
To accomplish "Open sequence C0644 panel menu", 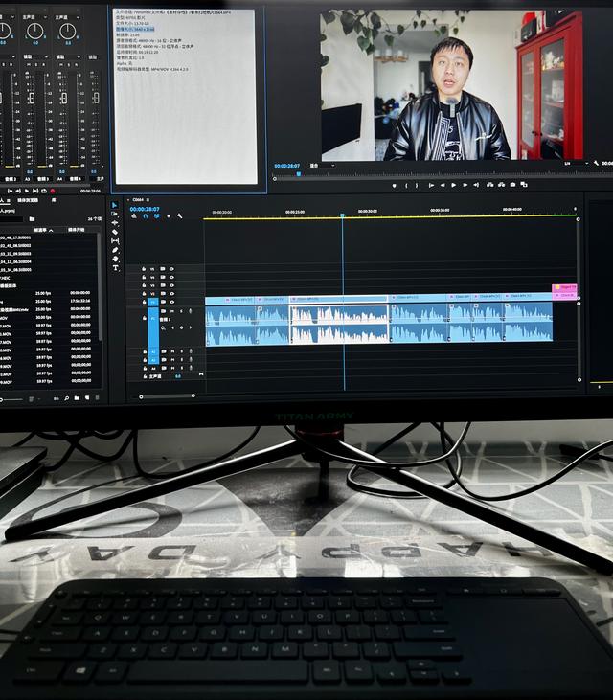I will point(148,200).
